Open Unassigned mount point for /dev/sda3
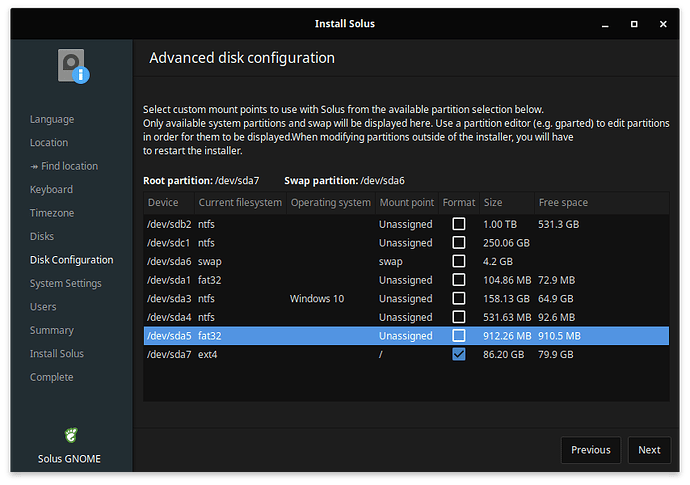 point(405,298)
